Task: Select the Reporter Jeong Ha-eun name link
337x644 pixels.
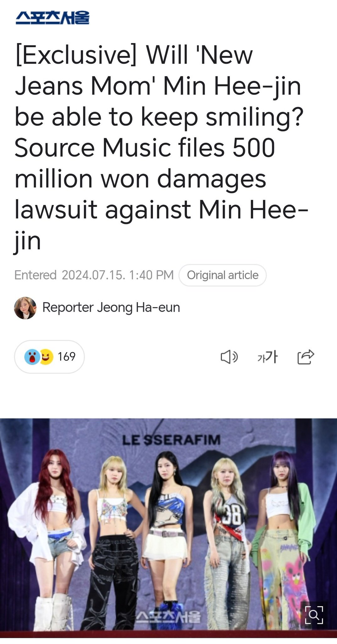Action: pyautogui.click(x=111, y=308)
